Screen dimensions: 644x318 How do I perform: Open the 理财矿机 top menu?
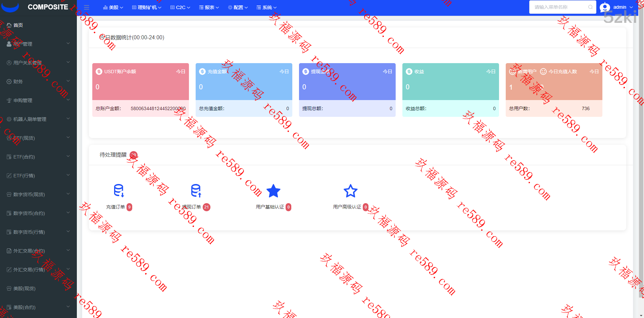tap(147, 7)
